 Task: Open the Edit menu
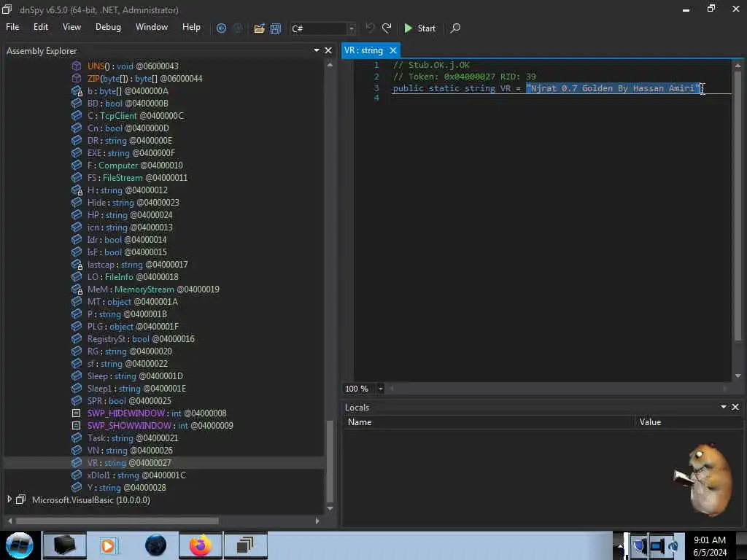pyautogui.click(x=41, y=27)
